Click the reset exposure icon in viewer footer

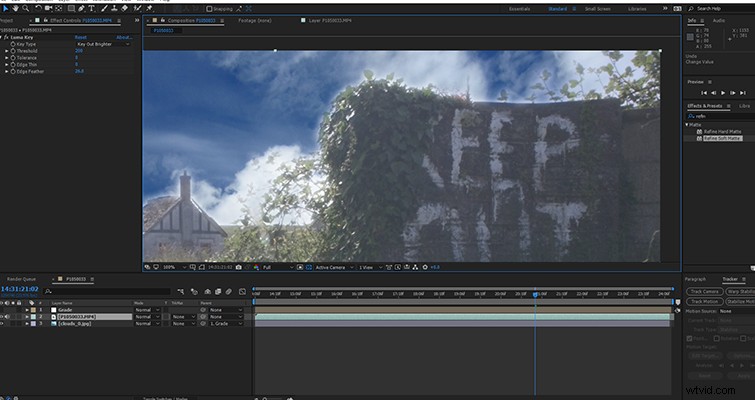click(x=425, y=267)
